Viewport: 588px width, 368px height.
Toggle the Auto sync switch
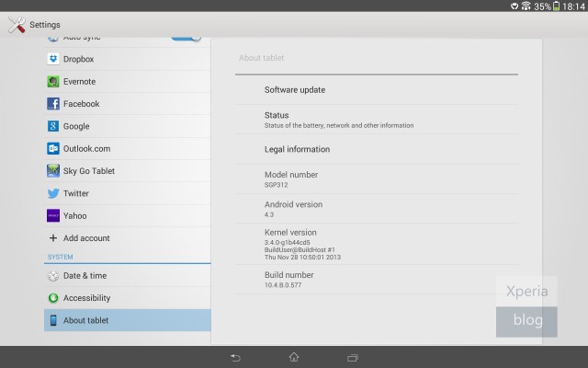click(x=186, y=38)
